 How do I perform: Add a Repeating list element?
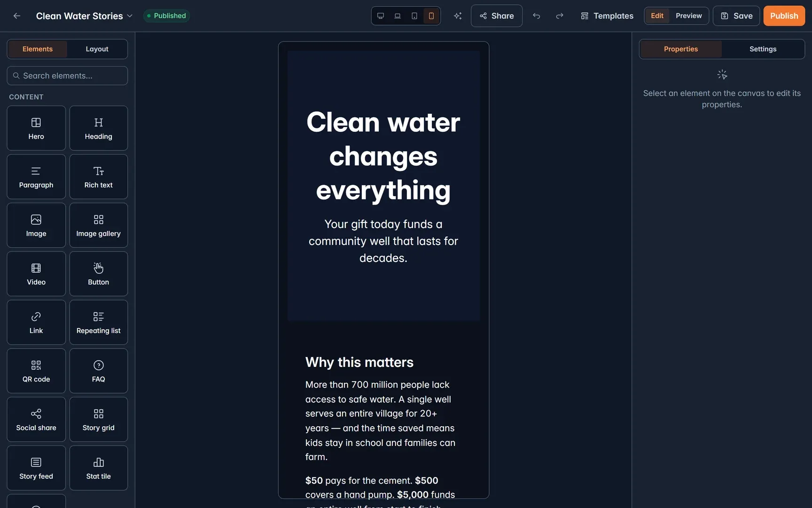(99, 322)
